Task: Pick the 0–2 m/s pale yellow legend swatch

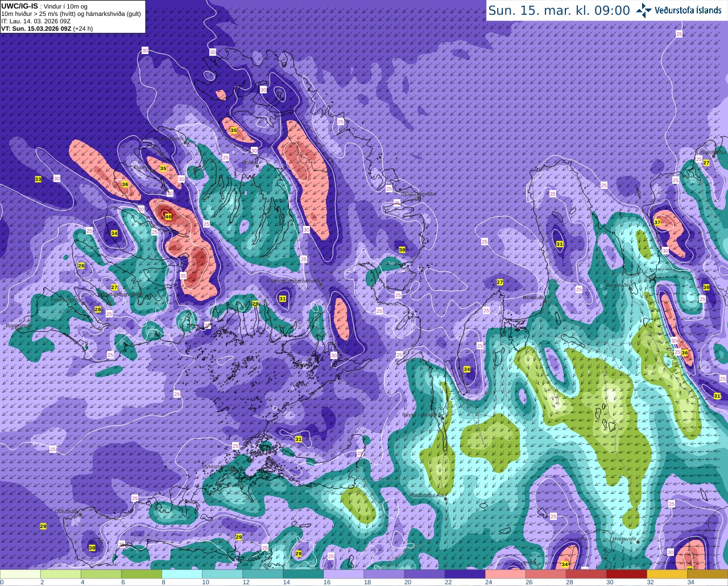Action: [x=20, y=574]
